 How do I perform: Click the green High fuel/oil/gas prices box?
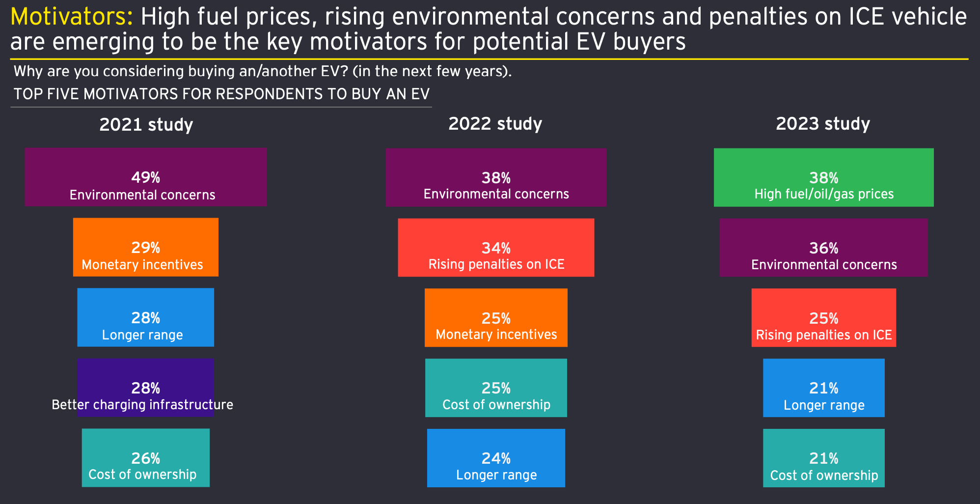823,177
